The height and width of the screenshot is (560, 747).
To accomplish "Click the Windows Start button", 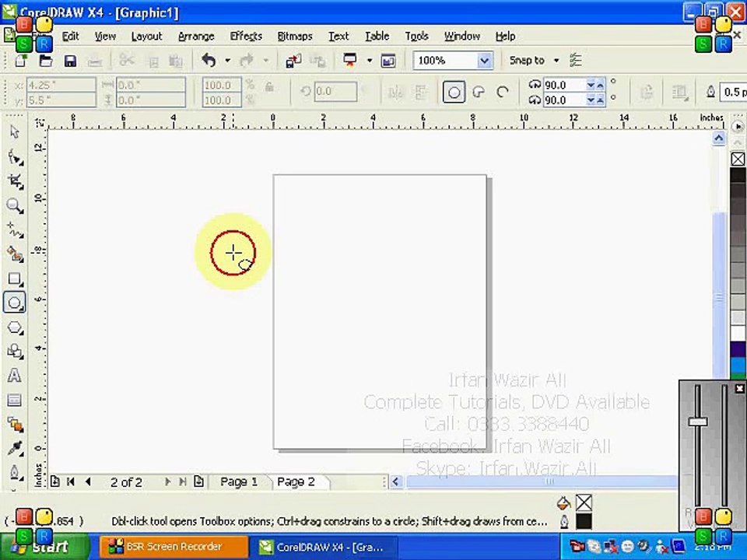I will [45, 547].
